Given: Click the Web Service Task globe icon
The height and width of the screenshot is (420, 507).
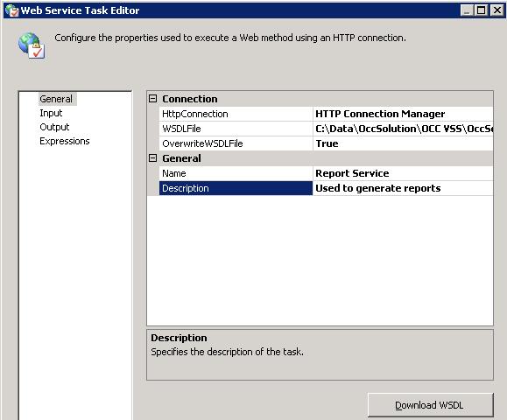Looking at the screenshot, I should 32,45.
